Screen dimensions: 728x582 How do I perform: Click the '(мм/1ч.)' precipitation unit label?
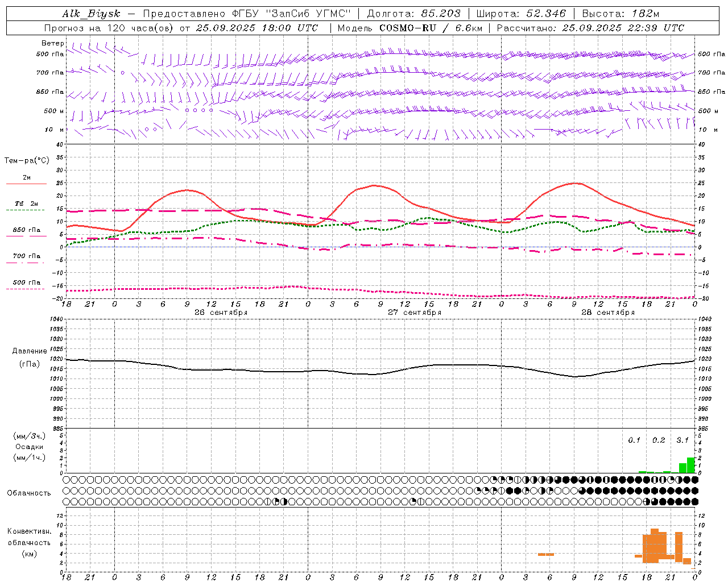pos(30,458)
